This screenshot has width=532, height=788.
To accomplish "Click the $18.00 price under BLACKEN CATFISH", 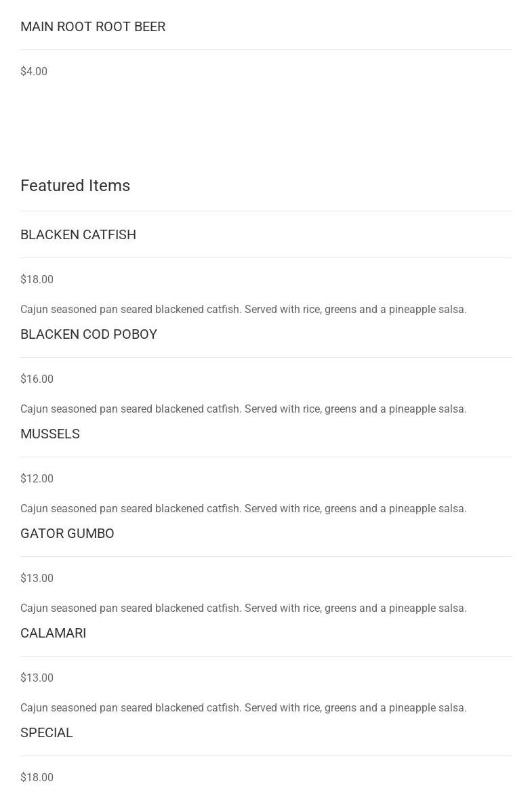I will [37, 279].
